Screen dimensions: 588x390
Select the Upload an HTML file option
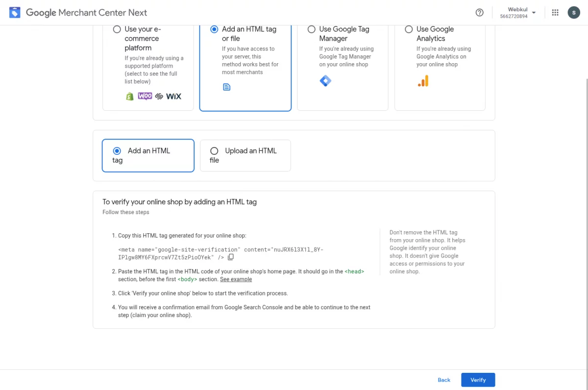[214, 151]
